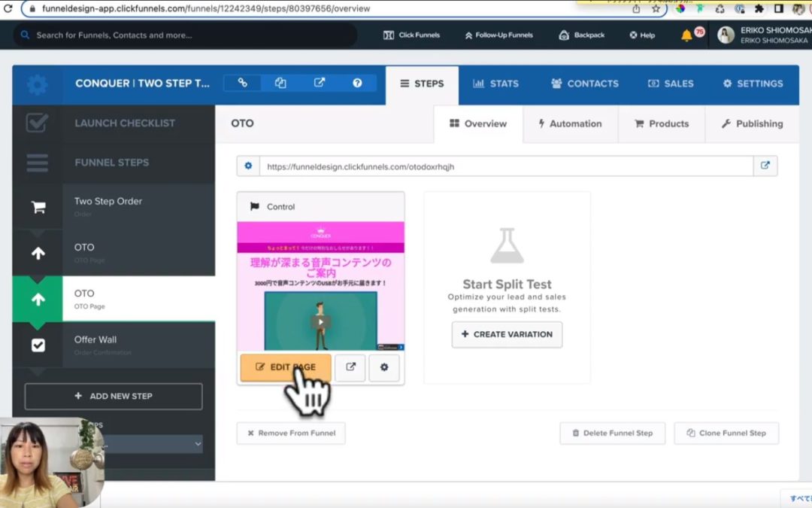Preview control page in new window

coord(350,367)
